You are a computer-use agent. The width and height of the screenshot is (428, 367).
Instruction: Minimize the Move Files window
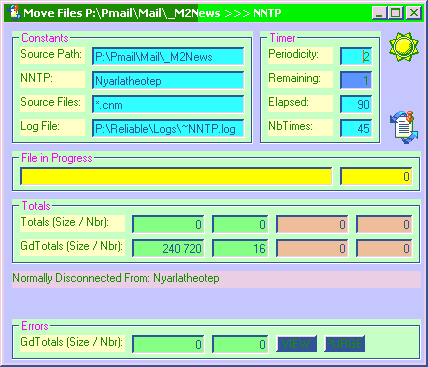point(379,13)
